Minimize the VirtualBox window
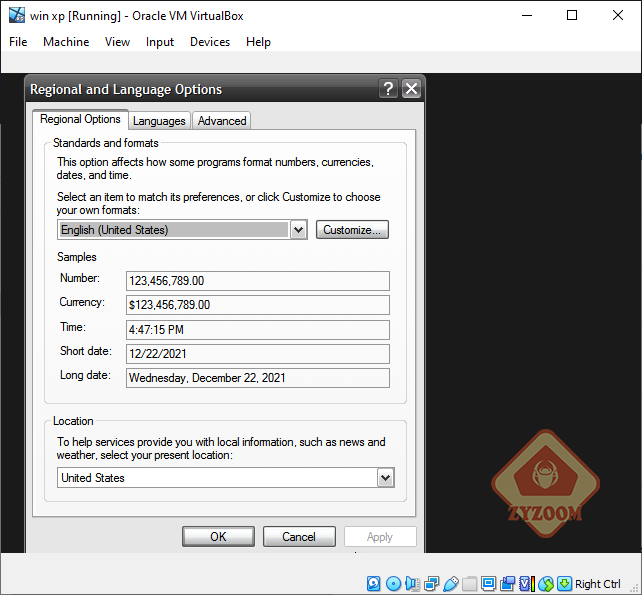Viewport: 642px width, 595px height. (527, 16)
